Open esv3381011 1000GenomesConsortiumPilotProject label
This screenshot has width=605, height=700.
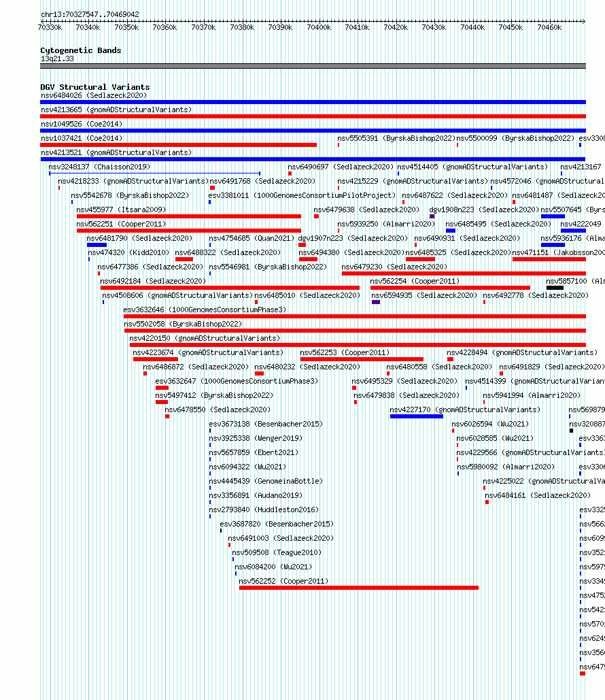302,195
